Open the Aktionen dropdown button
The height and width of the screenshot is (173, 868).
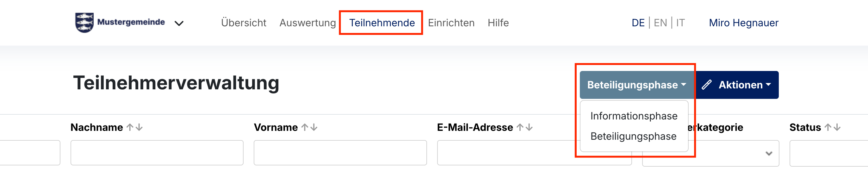(737, 85)
